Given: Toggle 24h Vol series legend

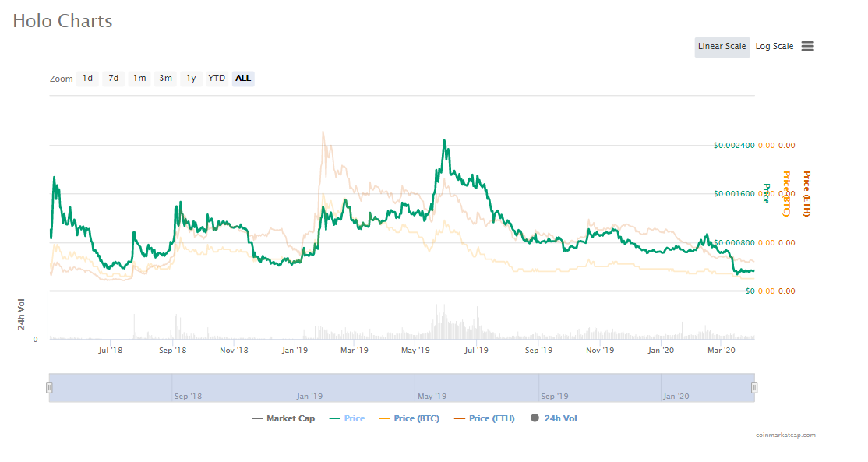Looking at the screenshot, I should click(x=553, y=419).
